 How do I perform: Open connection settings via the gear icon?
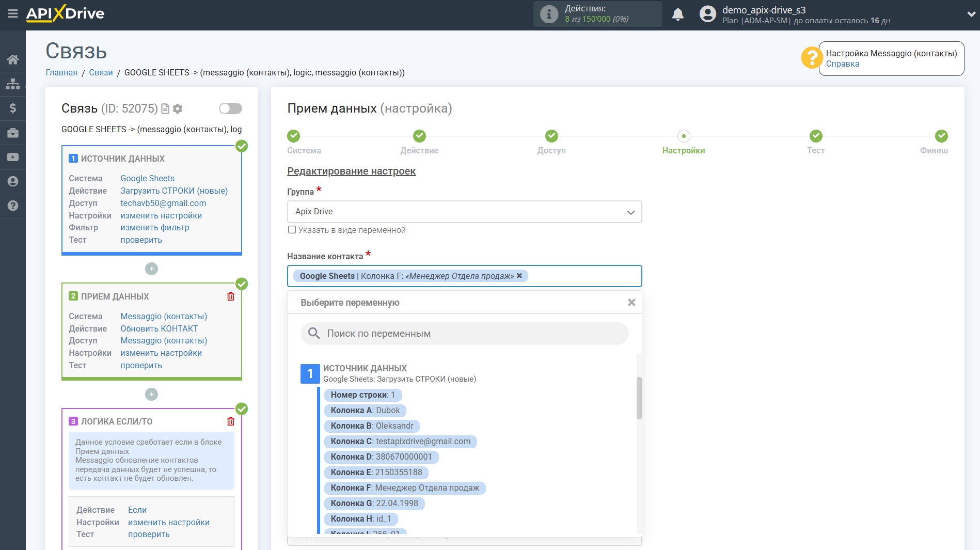pyautogui.click(x=178, y=108)
